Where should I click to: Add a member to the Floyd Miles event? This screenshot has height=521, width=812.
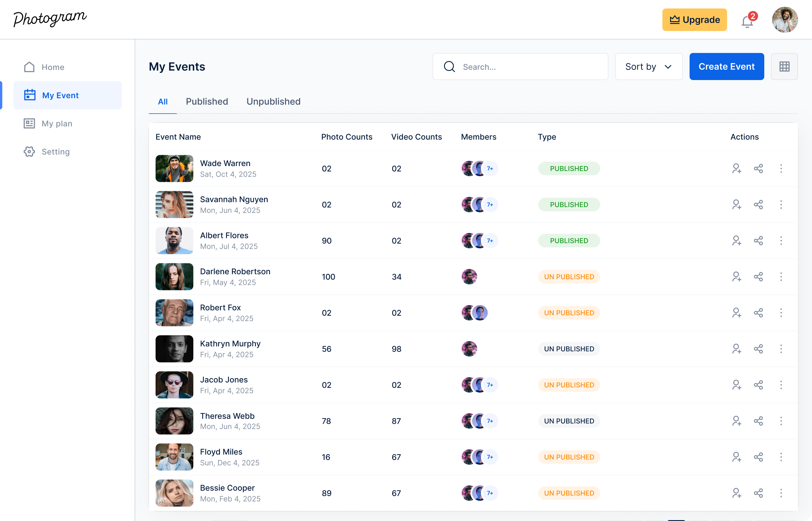point(736,457)
